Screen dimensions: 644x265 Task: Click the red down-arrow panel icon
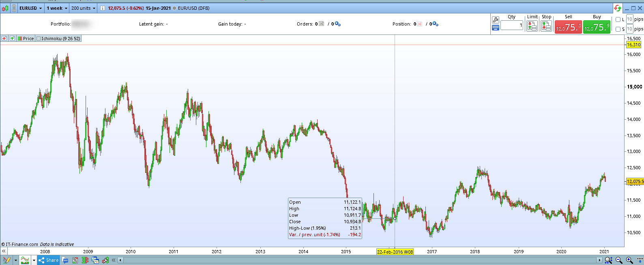coord(4,38)
